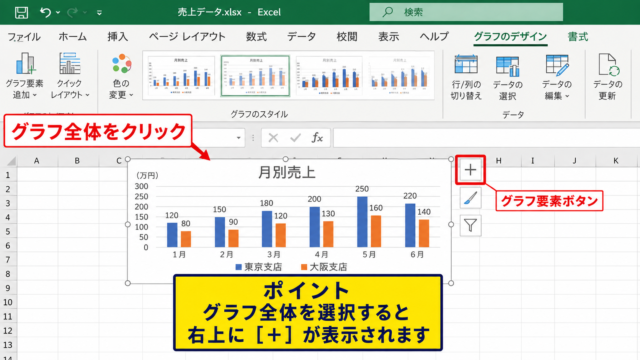Click the 大阪支店 legend entry
640x360 pixels.
(324, 267)
